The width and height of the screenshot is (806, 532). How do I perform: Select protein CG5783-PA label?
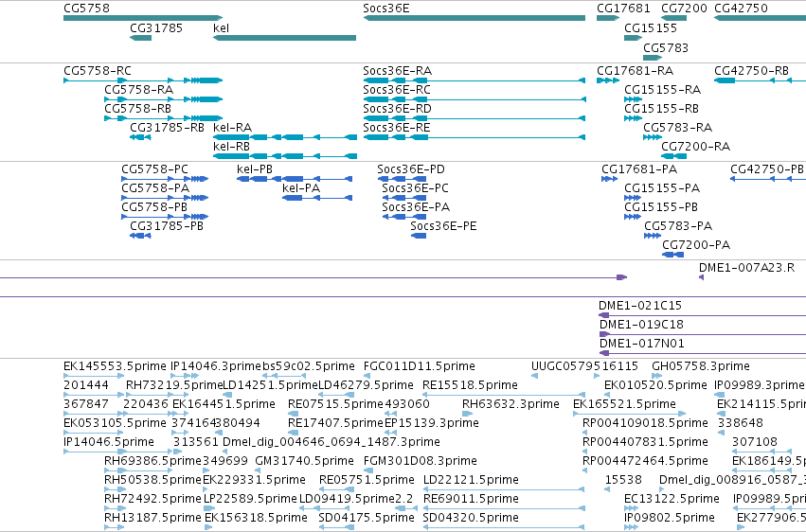point(678,226)
